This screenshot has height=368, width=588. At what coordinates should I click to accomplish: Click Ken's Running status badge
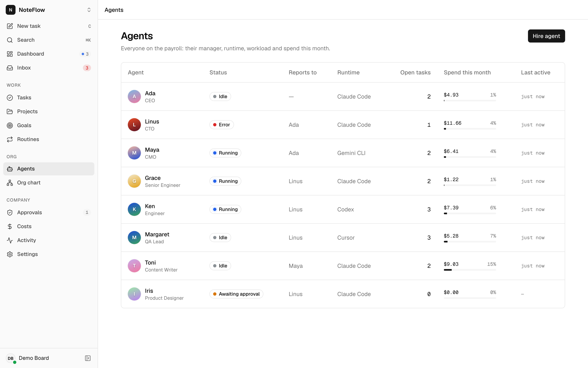(x=225, y=209)
